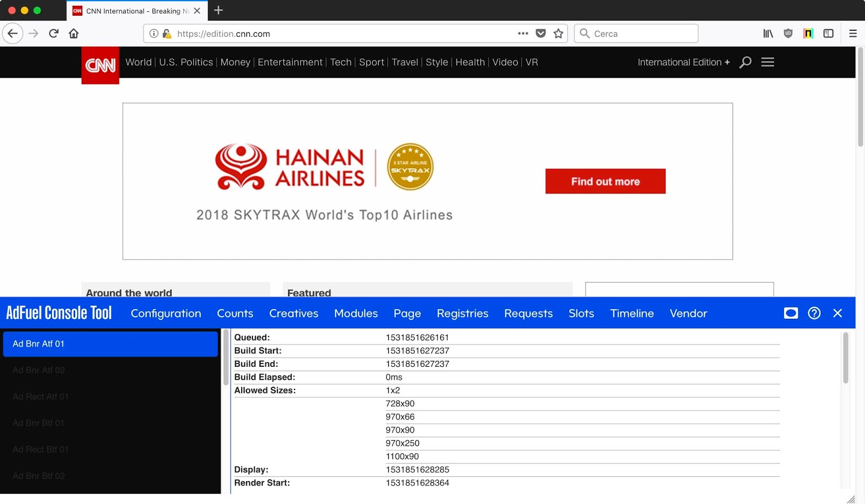Open a new browser tab
Screen dimensions: 865x504
click(218, 10)
